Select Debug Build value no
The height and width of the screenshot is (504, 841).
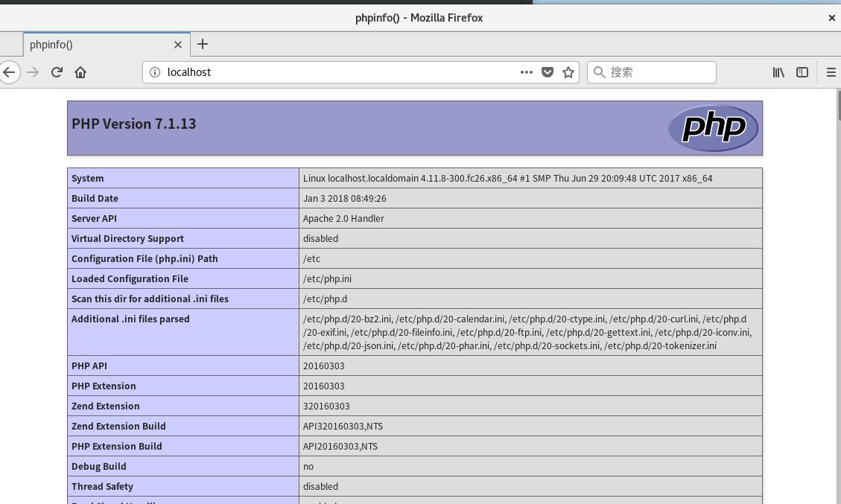click(308, 467)
